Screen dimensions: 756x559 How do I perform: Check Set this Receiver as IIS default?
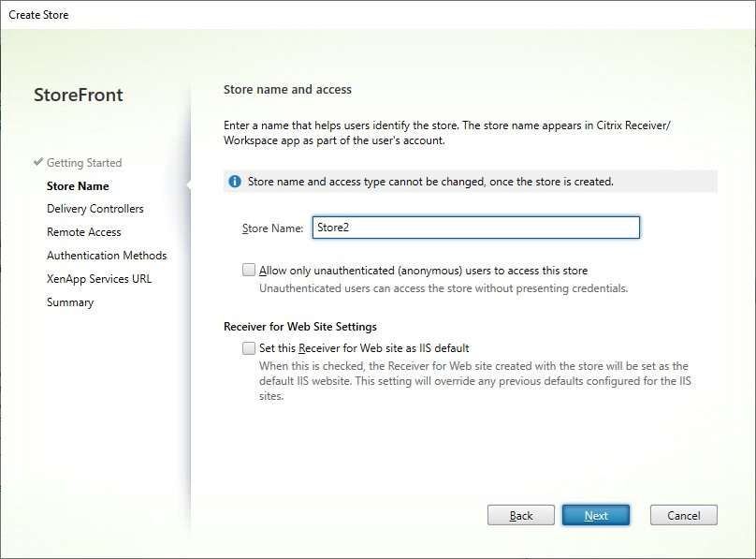click(249, 348)
